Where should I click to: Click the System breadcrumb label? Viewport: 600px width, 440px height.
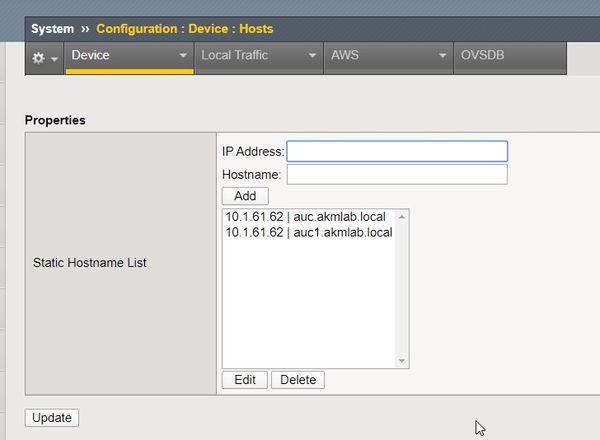pos(52,29)
